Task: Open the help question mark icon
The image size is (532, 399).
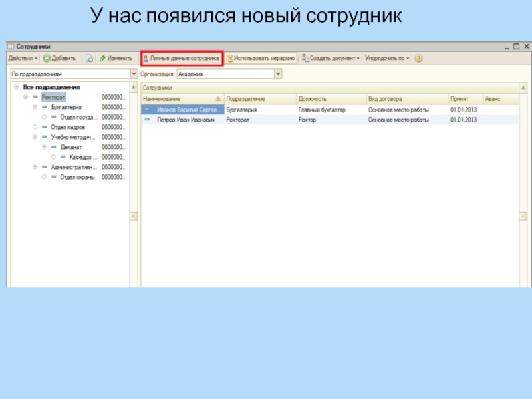Action: click(418, 59)
